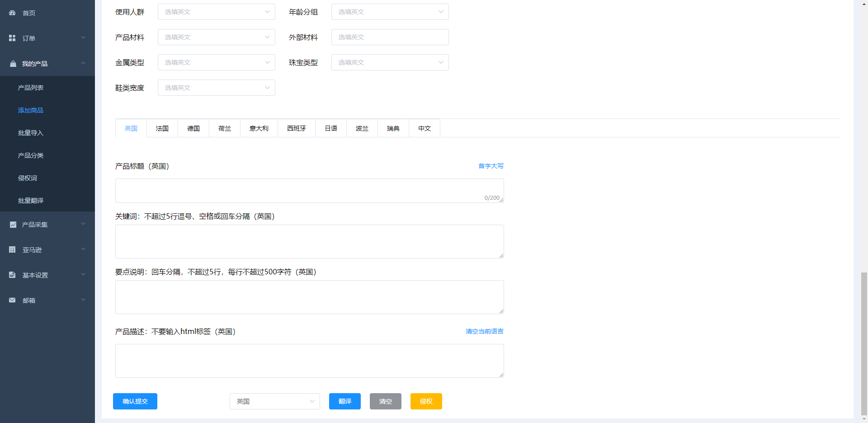Click the 确认提交 button
The height and width of the screenshot is (423, 868).
pos(135,401)
